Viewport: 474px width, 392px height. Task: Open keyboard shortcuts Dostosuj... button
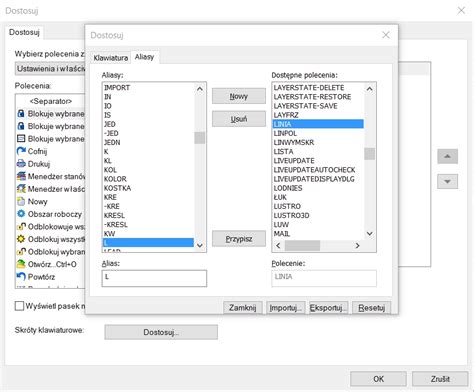coord(161,332)
